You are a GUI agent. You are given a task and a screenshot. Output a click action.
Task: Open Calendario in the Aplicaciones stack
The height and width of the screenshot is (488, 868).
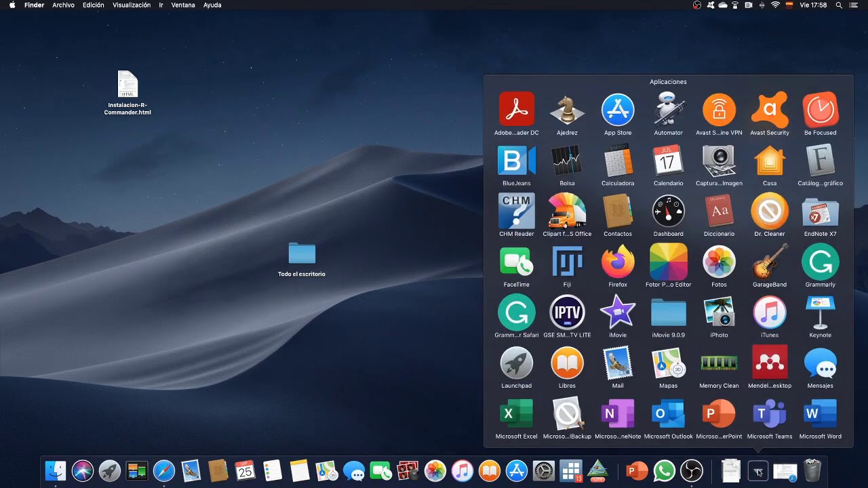coord(669,160)
